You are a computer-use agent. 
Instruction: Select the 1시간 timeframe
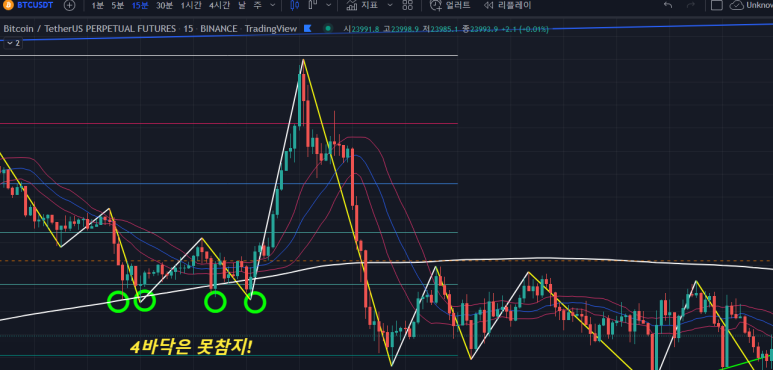191,5
